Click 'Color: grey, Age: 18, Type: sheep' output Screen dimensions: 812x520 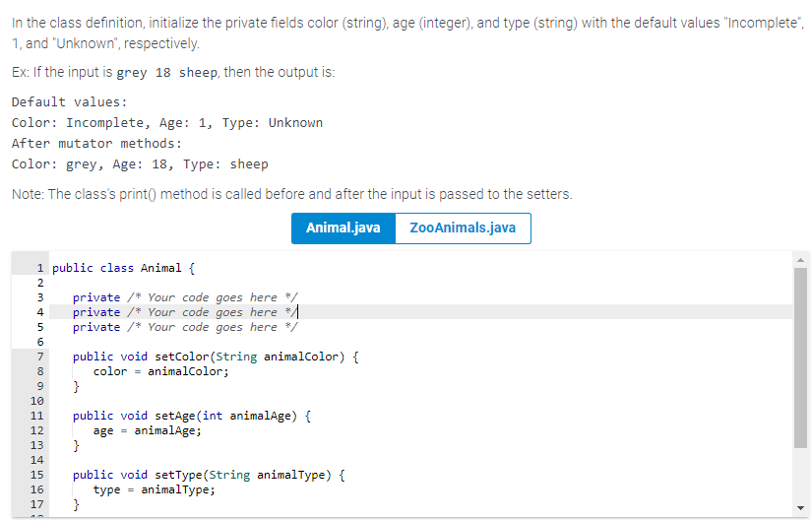[140, 164]
